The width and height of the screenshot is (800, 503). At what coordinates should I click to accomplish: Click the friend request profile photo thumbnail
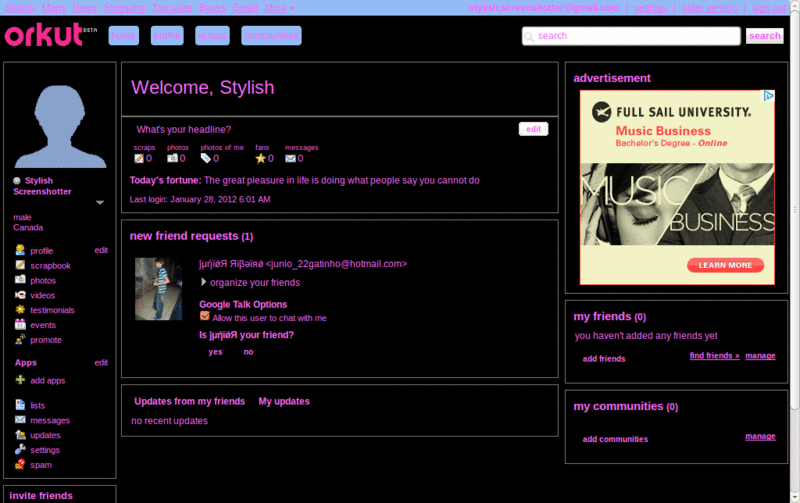point(158,289)
